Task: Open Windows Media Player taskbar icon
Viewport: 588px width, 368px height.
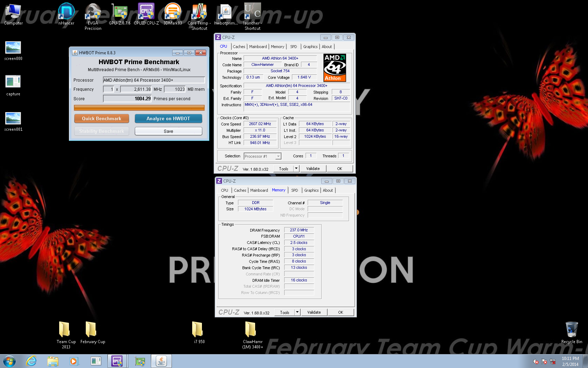Action: pyautogui.click(x=74, y=361)
